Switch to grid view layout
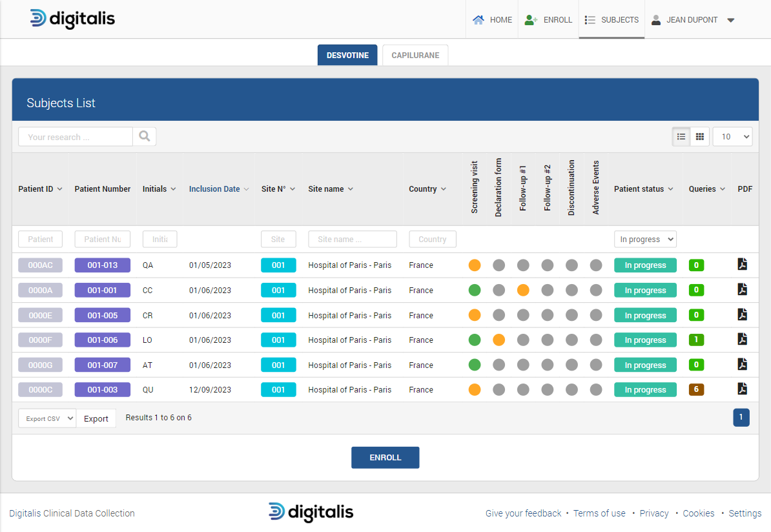Image resolution: width=771 pixels, height=532 pixels. (x=700, y=137)
